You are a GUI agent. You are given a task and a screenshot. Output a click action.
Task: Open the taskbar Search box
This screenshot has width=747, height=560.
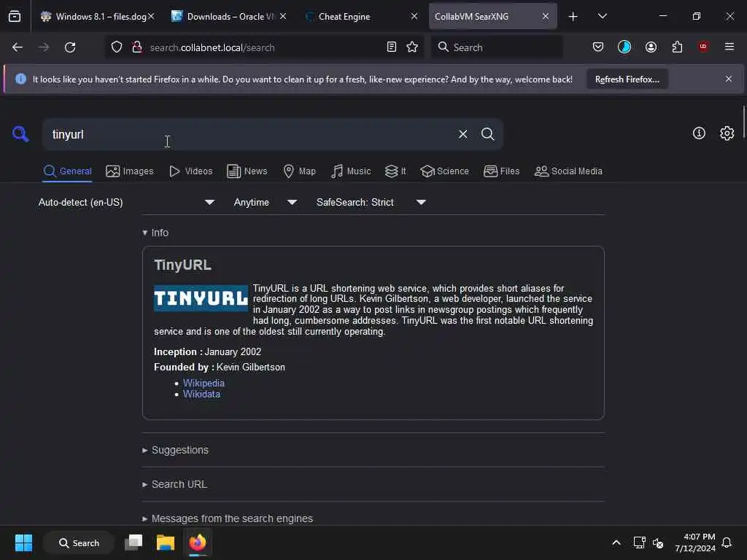click(79, 542)
